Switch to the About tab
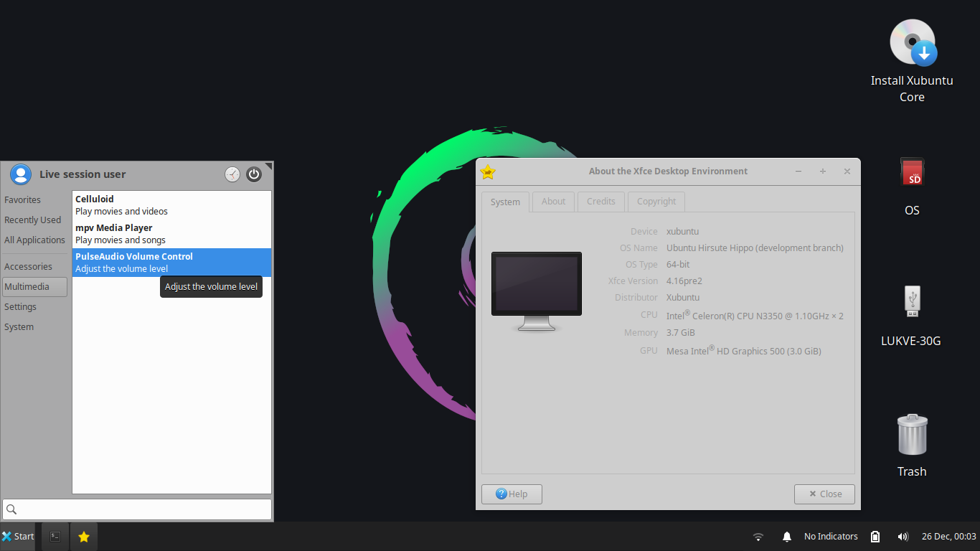This screenshot has height=551, width=980. click(x=553, y=202)
